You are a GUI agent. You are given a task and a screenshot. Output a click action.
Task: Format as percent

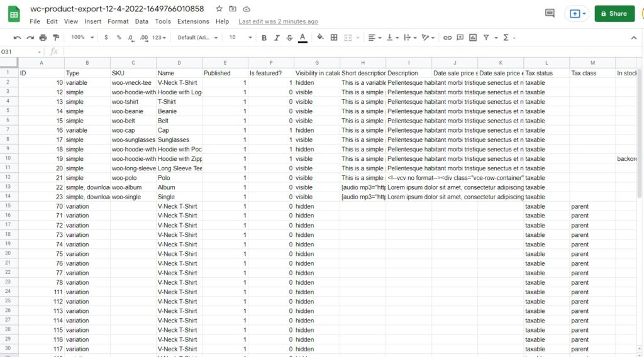(x=119, y=37)
